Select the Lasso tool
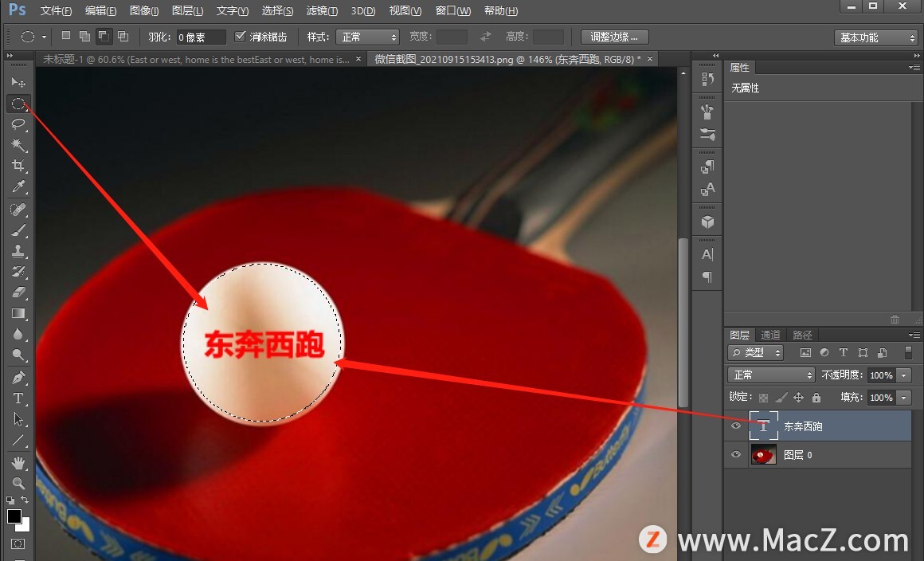This screenshot has width=924, height=561. click(x=18, y=124)
